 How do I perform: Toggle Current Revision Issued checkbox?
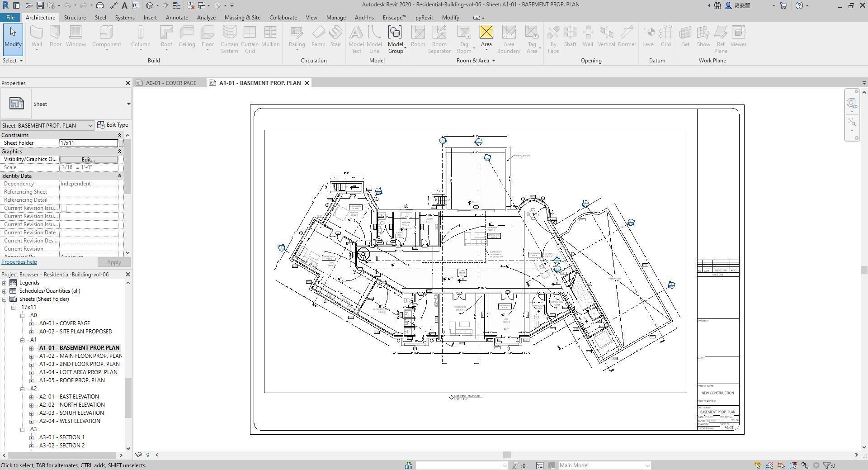click(64, 209)
